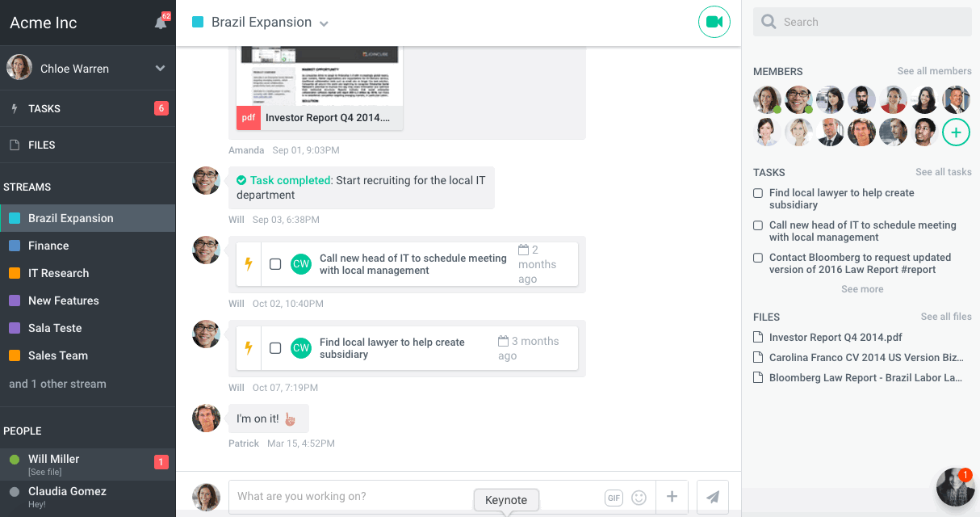The width and height of the screenshot is (980, 517).
Task: Open the Investor Report pdf icon in chat
Action: 249,118
